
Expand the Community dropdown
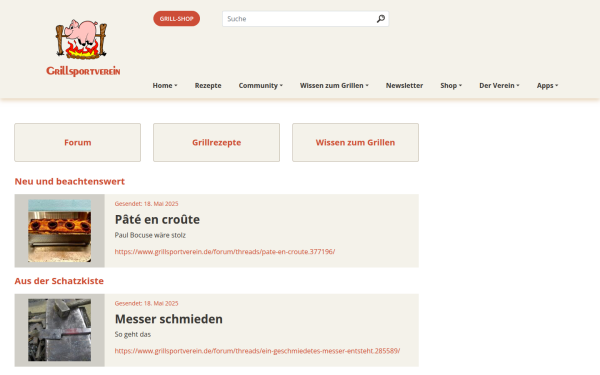(x=261, y=86)
